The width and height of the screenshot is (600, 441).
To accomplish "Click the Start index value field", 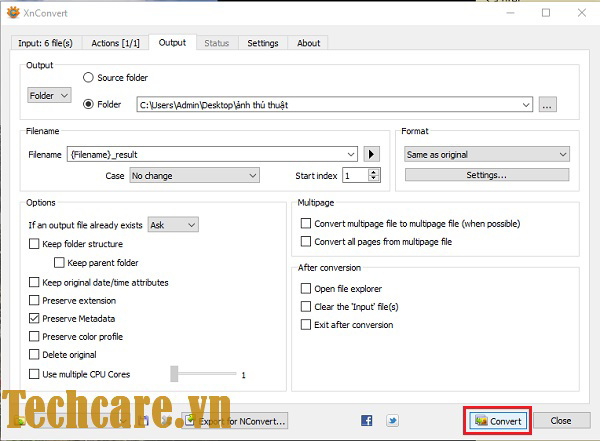I will (x=355, y=176).
